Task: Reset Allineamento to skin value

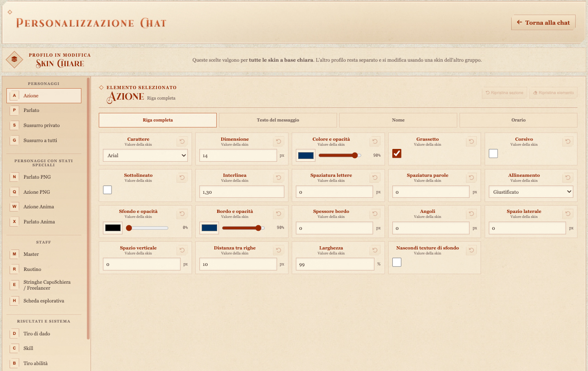Action: [568, 178]
